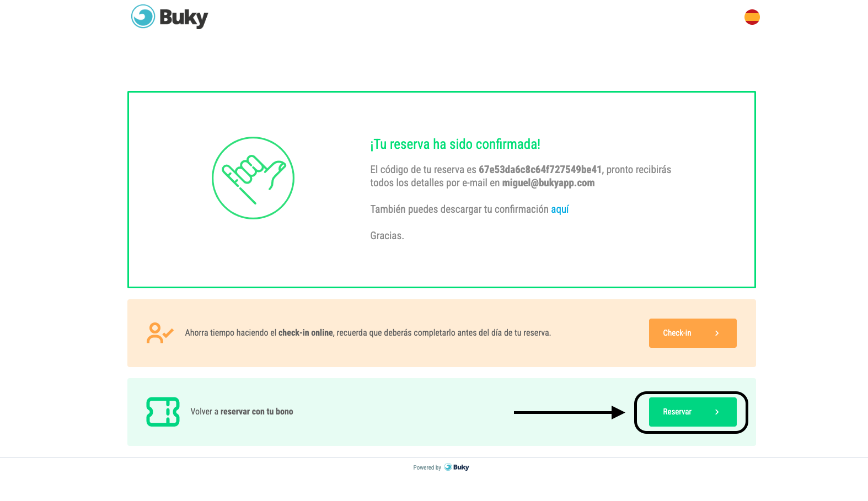
Task: Click the Buky wordmark in header
Action: click(184, 18)
